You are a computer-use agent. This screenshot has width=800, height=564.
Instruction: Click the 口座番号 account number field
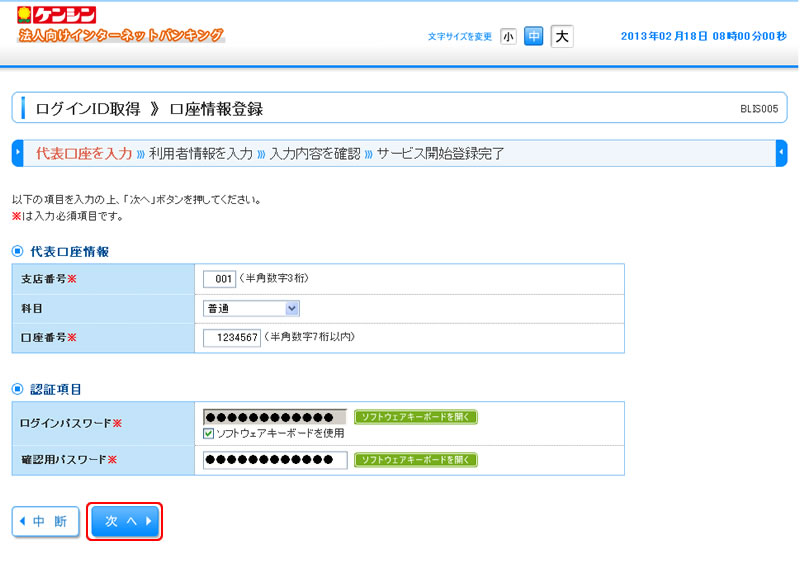coord(231,338)
